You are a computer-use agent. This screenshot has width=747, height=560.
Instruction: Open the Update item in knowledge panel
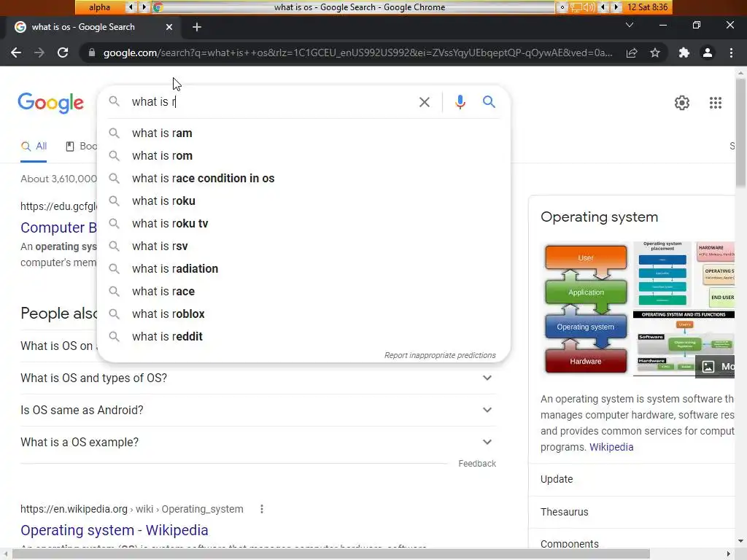631,479
